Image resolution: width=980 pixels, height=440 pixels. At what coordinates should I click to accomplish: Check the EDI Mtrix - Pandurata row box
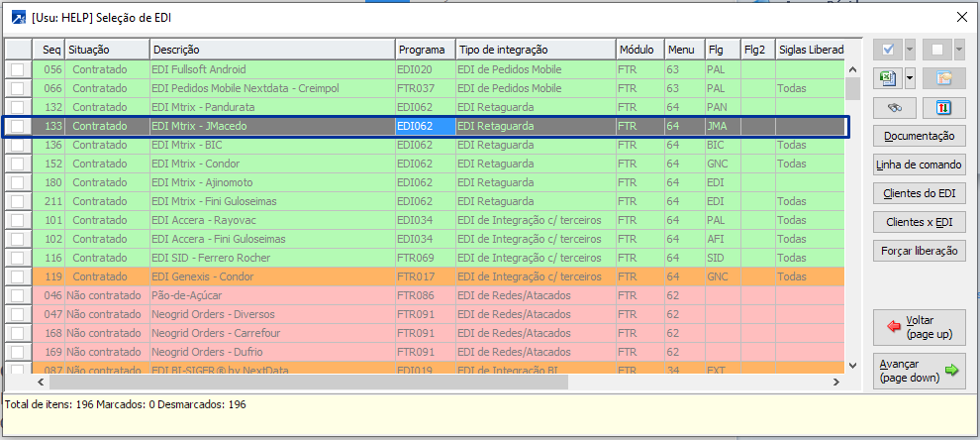click(18, 107)
